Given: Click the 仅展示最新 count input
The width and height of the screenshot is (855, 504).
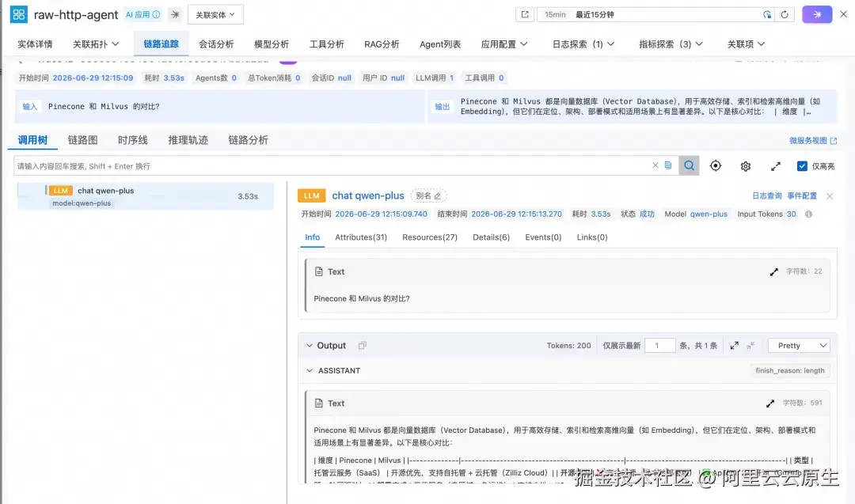Looking at the screenshot, I should 659,346.
